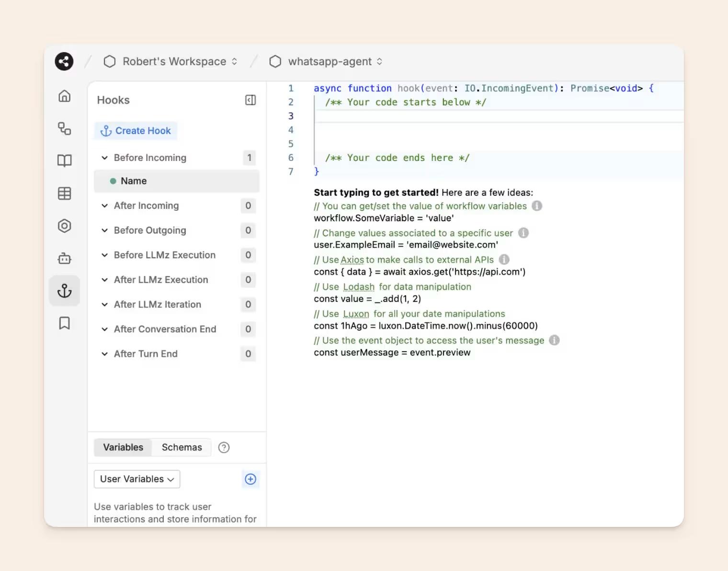
Task: Info icon beside external APIs comment
Action: (504, 260)
